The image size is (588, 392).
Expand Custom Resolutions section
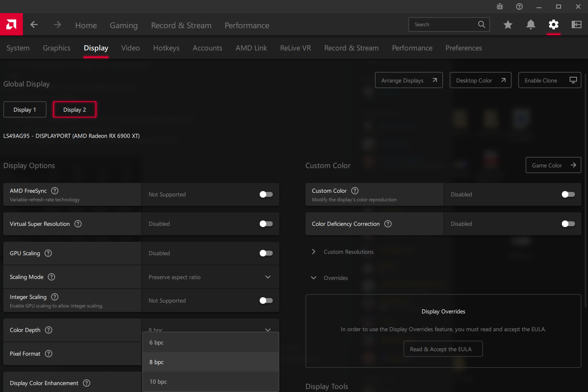(343, 252)
